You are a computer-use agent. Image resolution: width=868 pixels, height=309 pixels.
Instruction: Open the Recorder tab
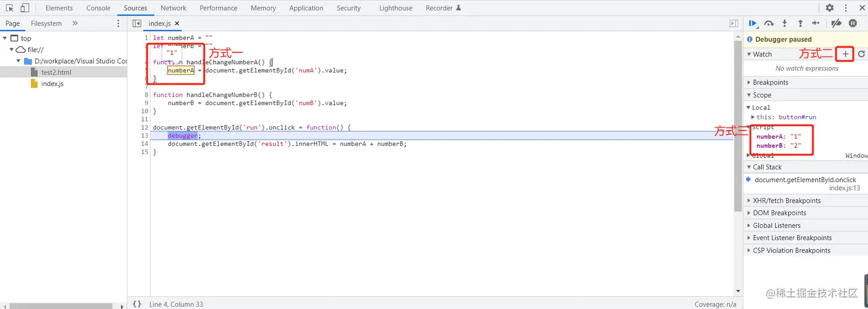[443, 8]
